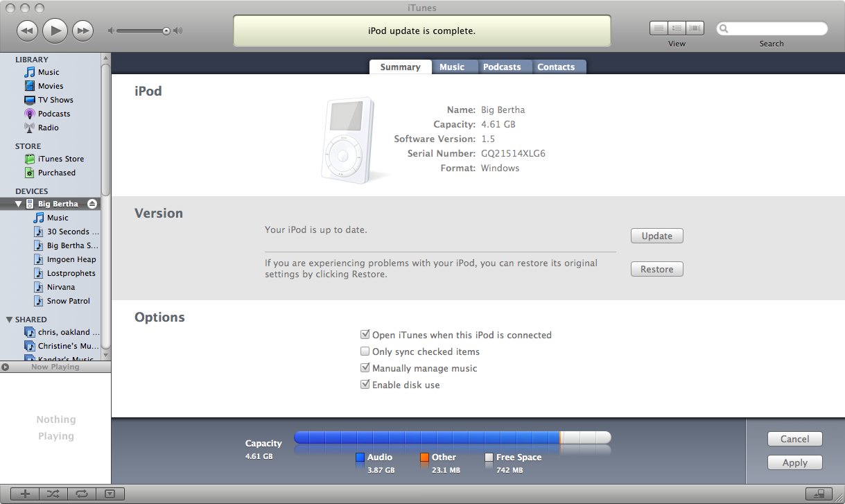Click the serial number GQ21514XLG6
The image size is (845, 504).
513,153
